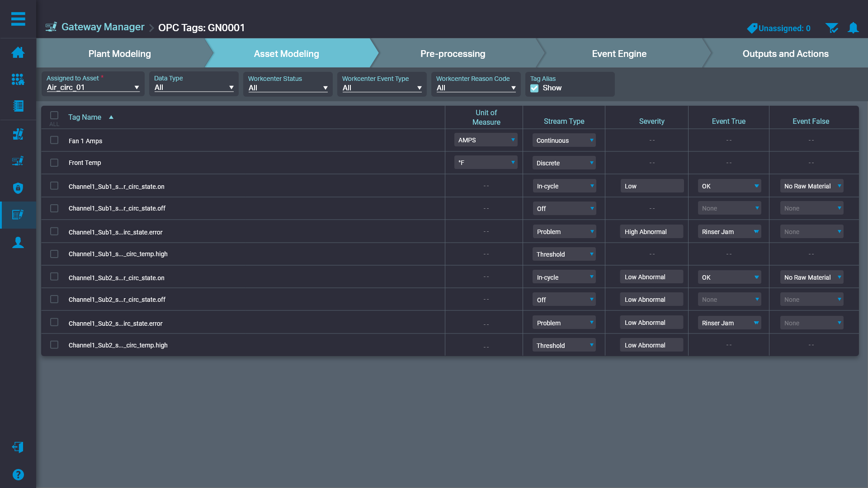
Task: Uncheck the Tag Alias Show checkbox
Action: click(534, 88)
